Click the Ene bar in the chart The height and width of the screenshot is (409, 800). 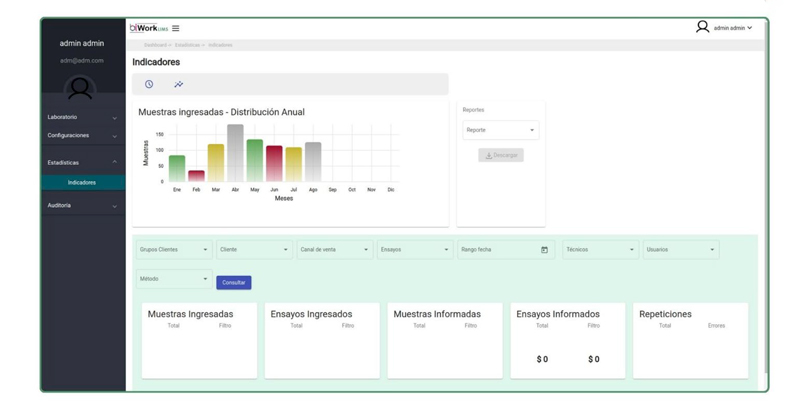[x=177, y=169]
